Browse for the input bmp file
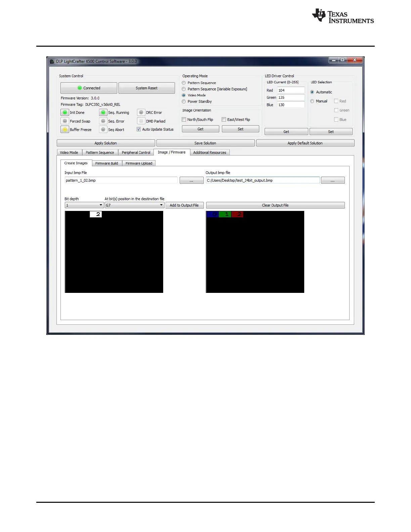Screen dimensions: 411x532 pyautogui.click(x=191, y=180)
